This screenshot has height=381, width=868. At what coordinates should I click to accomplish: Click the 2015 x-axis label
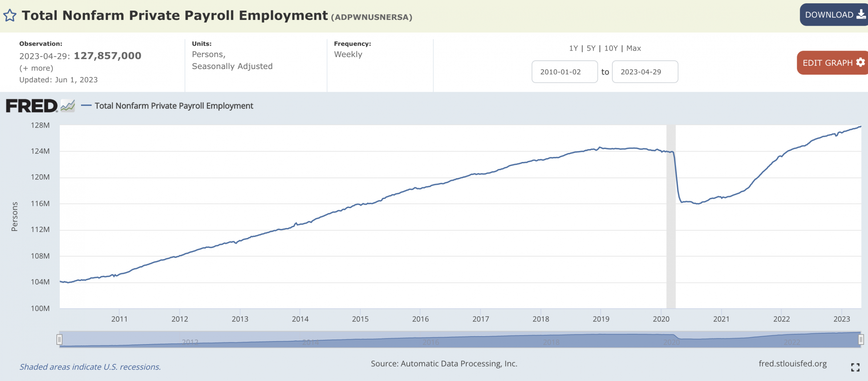point(360,319)
